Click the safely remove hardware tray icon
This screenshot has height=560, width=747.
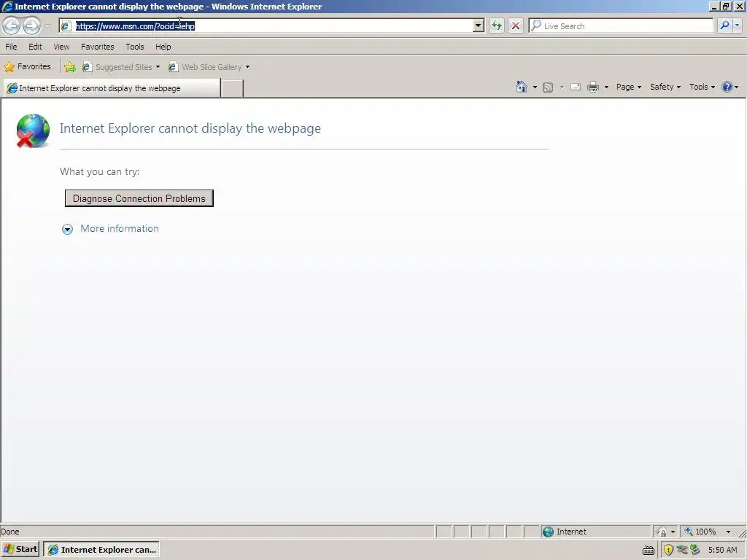pyautogui.click(x=695, y=550)
